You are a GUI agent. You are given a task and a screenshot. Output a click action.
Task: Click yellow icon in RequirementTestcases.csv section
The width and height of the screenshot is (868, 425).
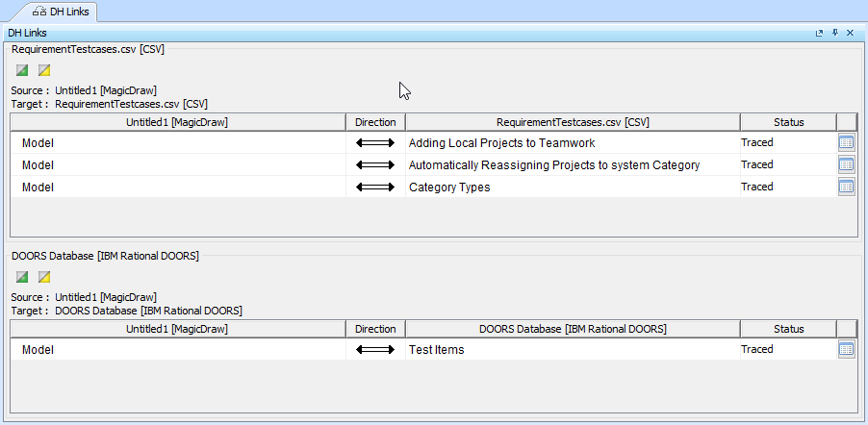click(44, 70)
